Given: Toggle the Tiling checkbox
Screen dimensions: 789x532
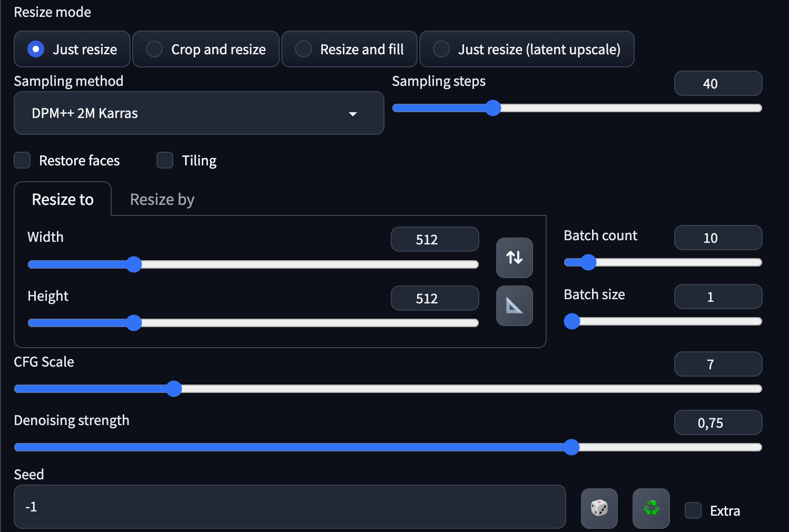Looking at the screenshot, I should [165, 160].
